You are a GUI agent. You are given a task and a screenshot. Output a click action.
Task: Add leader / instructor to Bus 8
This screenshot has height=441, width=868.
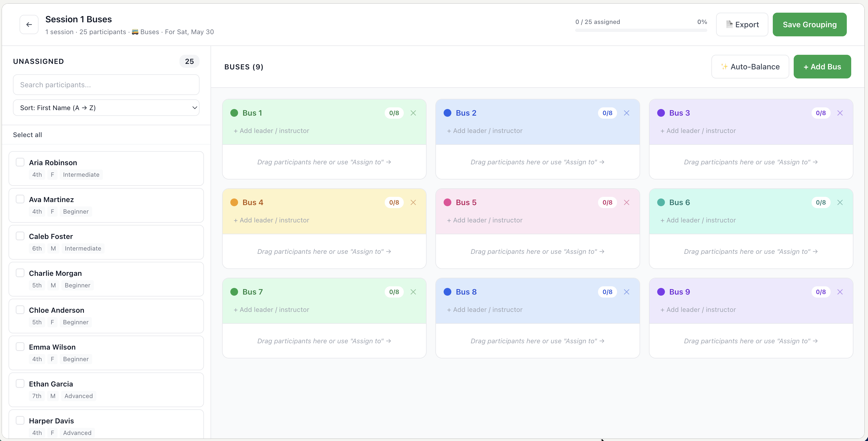click(x=485, y=309)
